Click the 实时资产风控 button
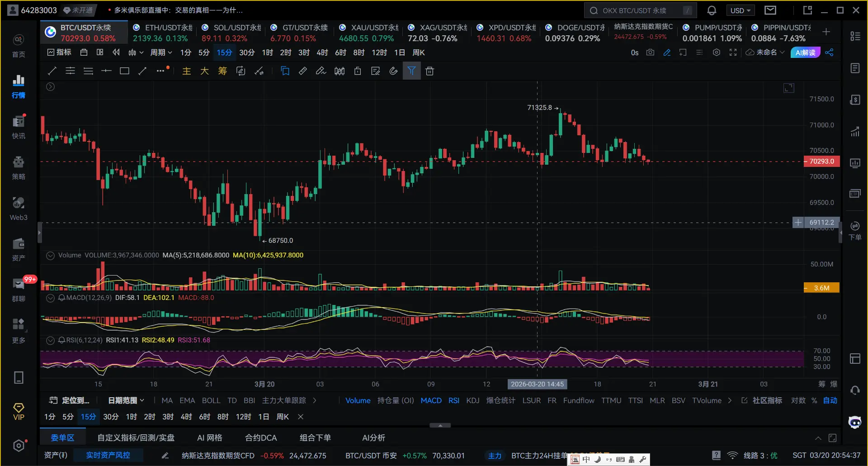Image resolution: width=868 pixels, height=466 pixels. [x=108, y=455]
